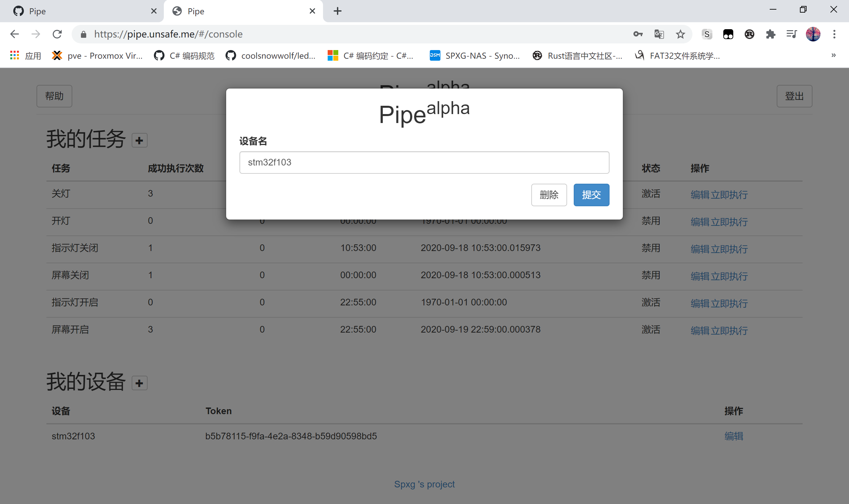The height and width of the screenshot is (504, 849).
Task: Open Chrome's three-dot menu
Action: coord(834,34)
